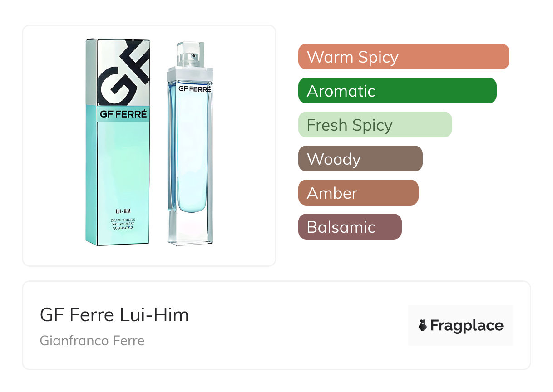Click the plain teal front of the box
The image size is (553, 392).
(x=123, y=163)
